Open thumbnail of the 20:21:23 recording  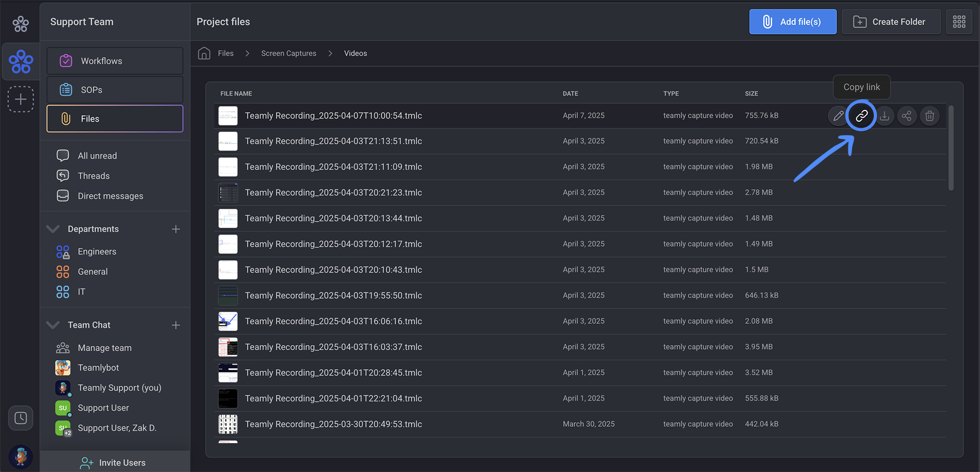(x=228, y=193)
